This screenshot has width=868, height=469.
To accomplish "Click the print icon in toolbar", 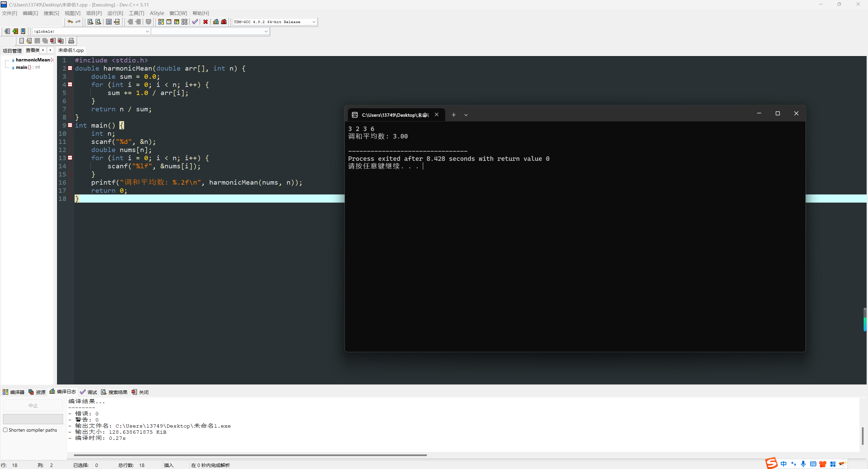I will [71, 41].
